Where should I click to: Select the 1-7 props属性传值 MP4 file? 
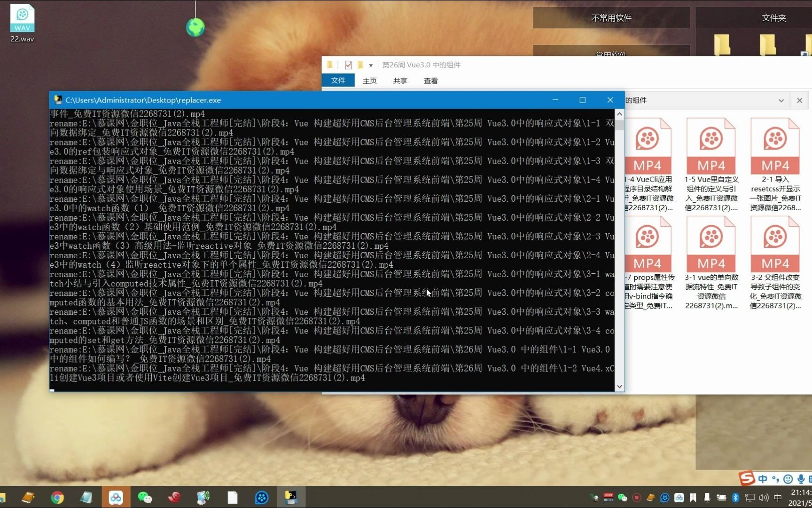(648, 263)
